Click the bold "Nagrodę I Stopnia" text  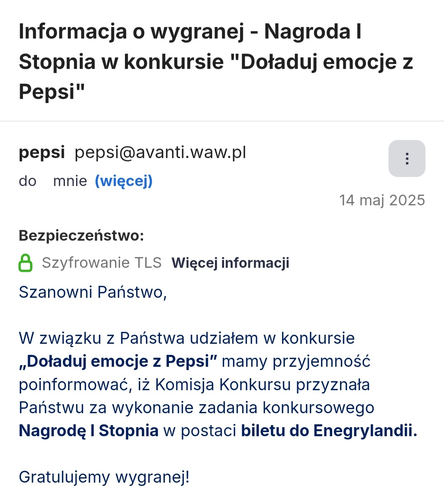pos(89,431)
